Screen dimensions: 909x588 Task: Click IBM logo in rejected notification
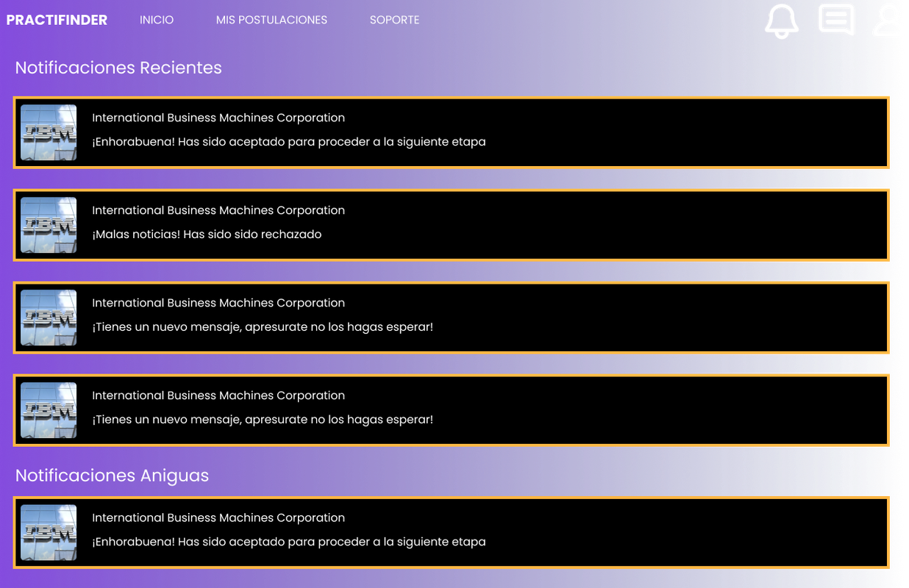[49, 225]
